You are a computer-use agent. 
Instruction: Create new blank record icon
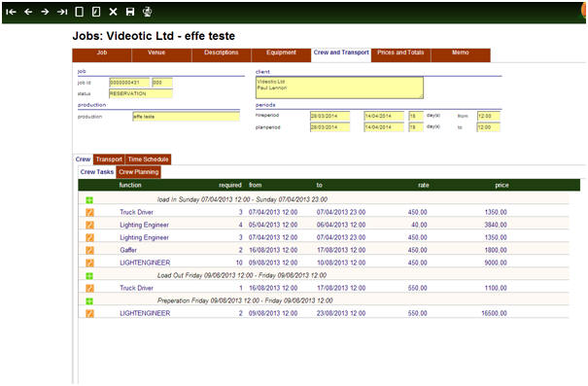(x=79, y=12)
